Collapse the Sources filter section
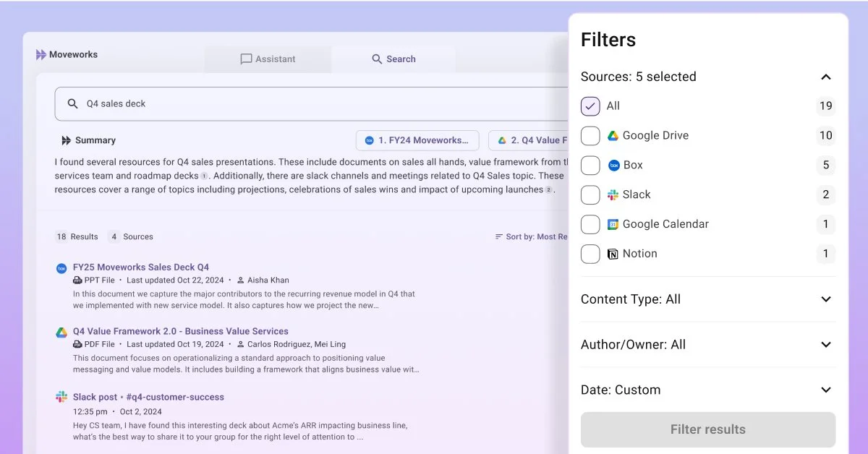Viewport: 868px width, 454px height. click(826, 77)
